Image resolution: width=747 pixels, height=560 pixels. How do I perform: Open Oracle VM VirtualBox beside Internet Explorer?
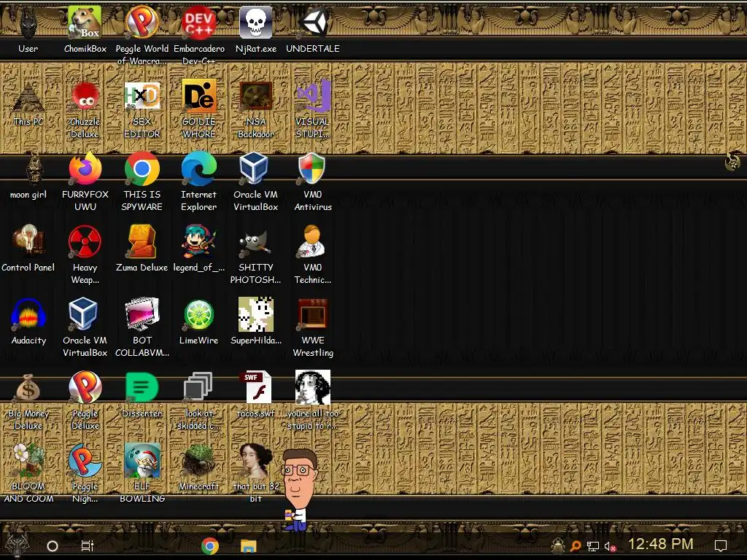(254, 169)
